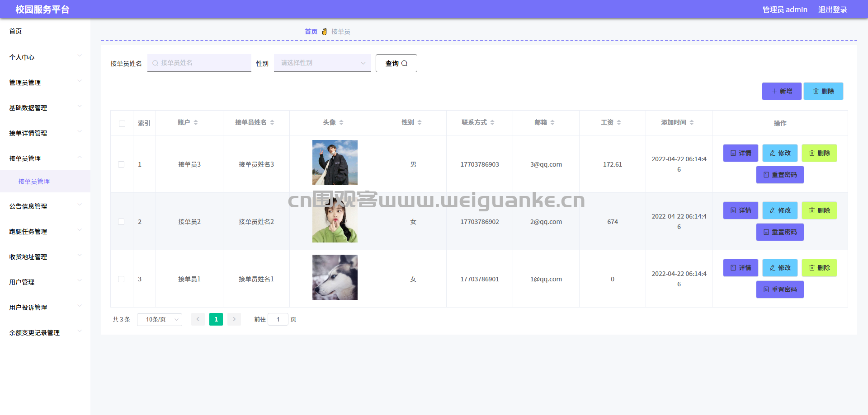Go to 首页 via the breadcrumb
The image size is (868, 415).
click(x=311, y=31)
